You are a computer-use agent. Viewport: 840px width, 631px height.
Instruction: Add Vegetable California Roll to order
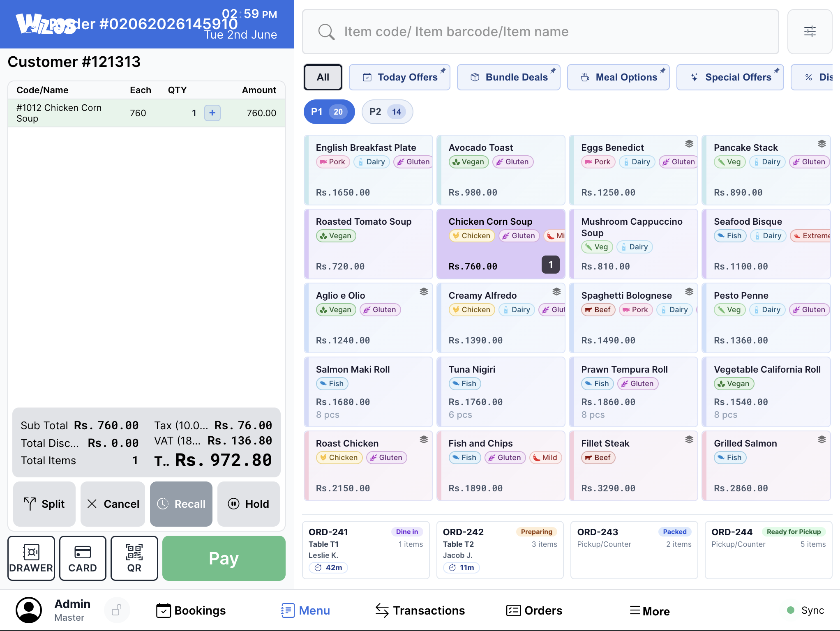pyautogui.click(x=766, y=392)
